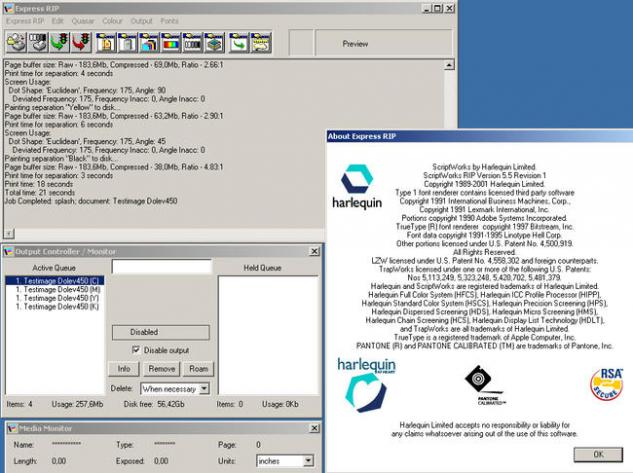Click the Preview button in toolbar
633x473 pixels.
(x=355, y=44)
